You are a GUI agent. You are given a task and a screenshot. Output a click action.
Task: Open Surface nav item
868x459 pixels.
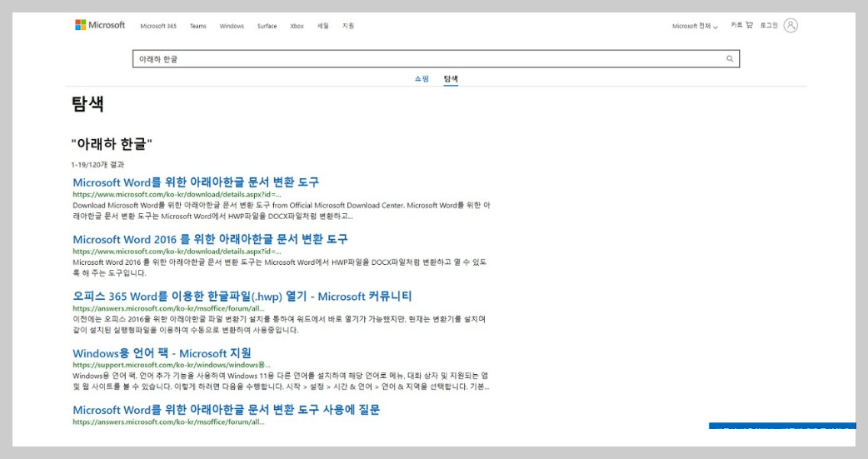[267, 26]
